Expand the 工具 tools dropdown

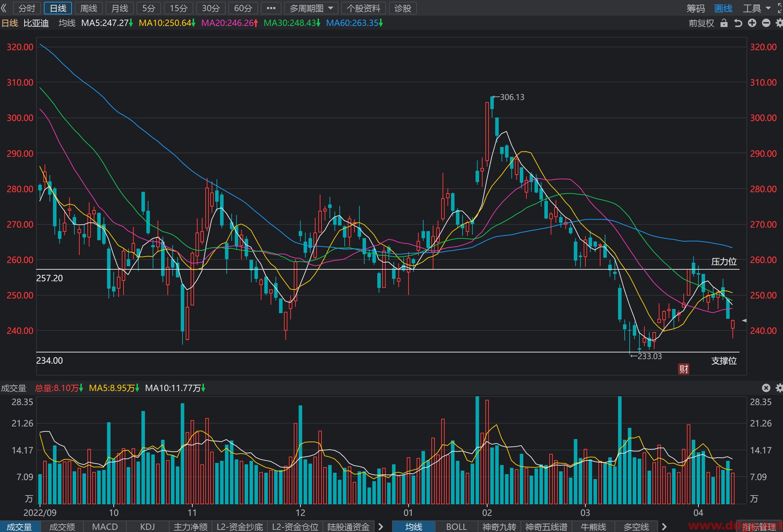(x=757, y=8)
